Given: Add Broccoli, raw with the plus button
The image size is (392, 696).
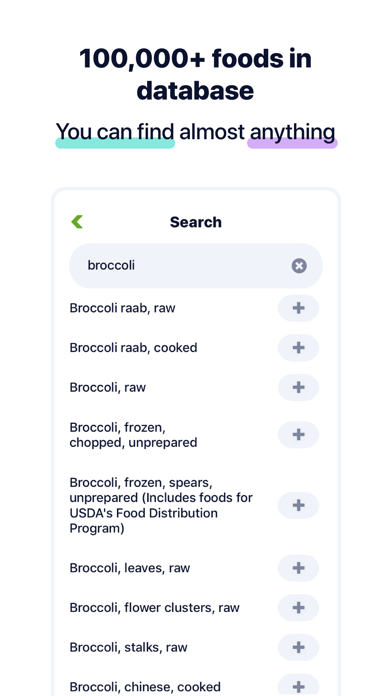Looking at the screenshot, I should (298, 388).
